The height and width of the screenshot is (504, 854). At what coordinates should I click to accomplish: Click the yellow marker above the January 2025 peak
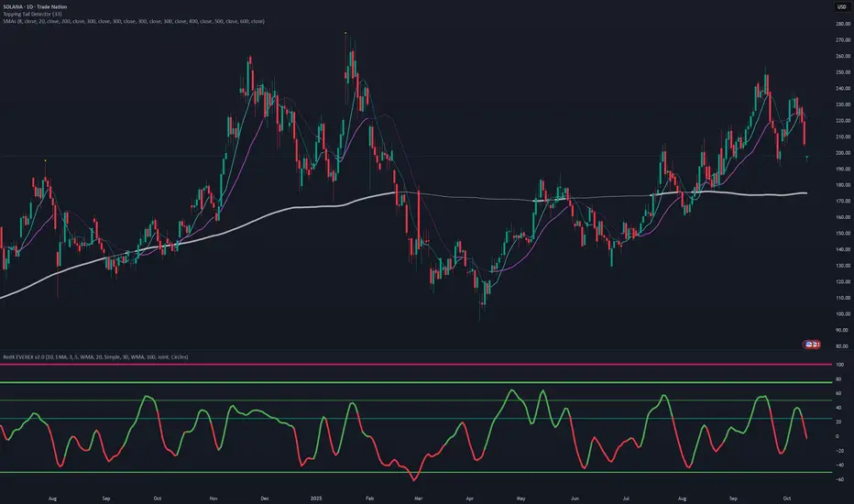point(345,34)
